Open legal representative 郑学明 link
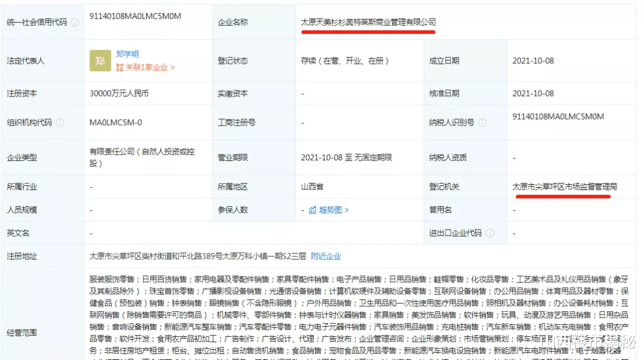This screenshot has width=644, height=360. click(128, 54)
